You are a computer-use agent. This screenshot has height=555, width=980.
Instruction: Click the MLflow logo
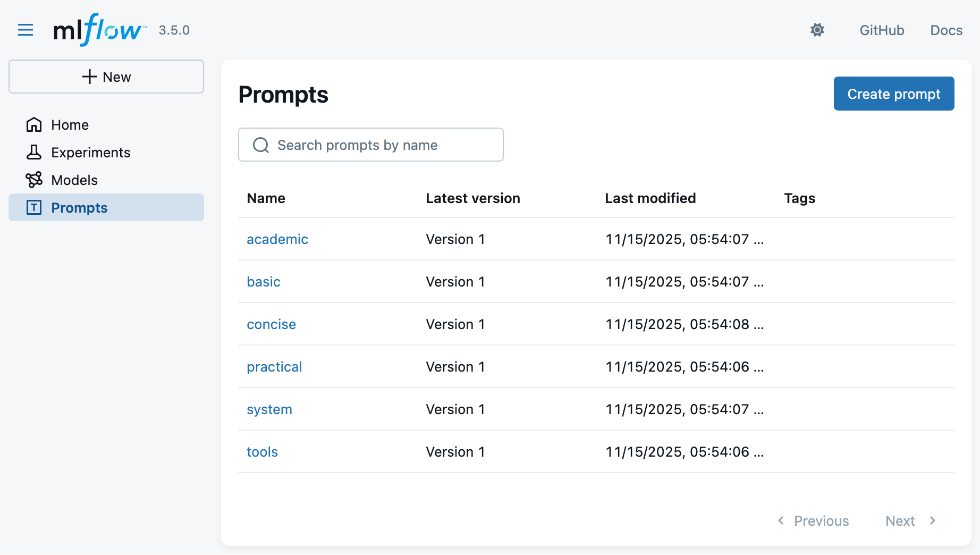pyautogui.click(x=99, y=30)
